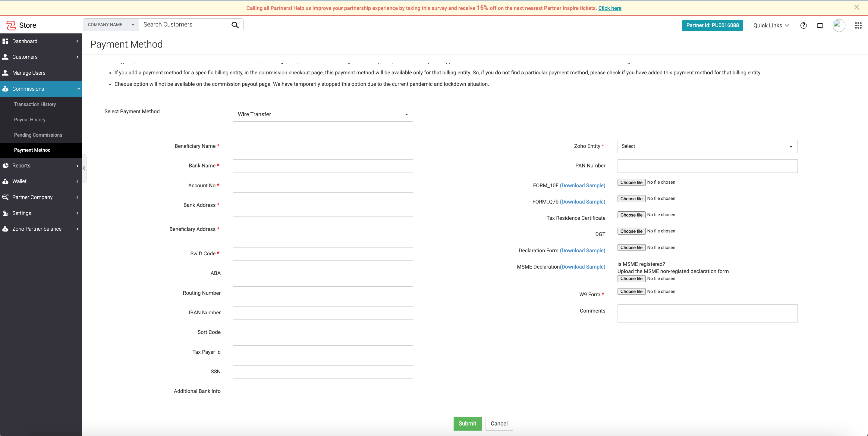The width and height of the screenshot is (868, 436).
Task: Open the user profile avatar
Action: pyautogui.click(x=839, y=26)
